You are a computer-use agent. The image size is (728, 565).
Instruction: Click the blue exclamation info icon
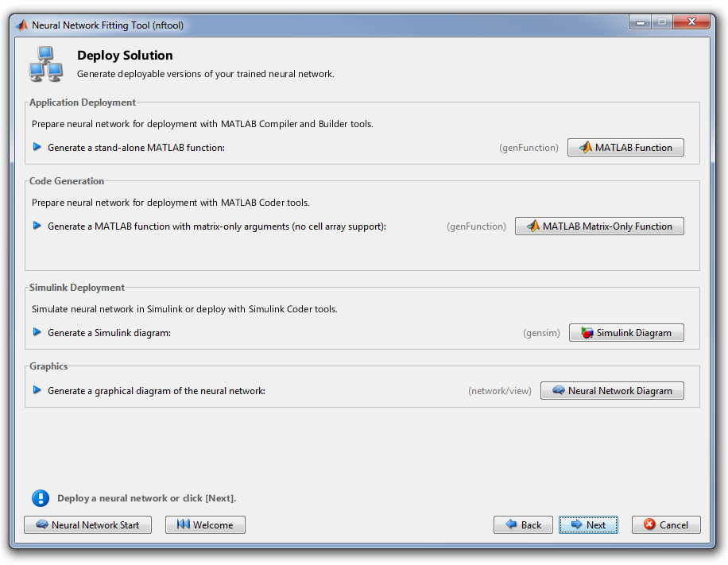[41, 498]
